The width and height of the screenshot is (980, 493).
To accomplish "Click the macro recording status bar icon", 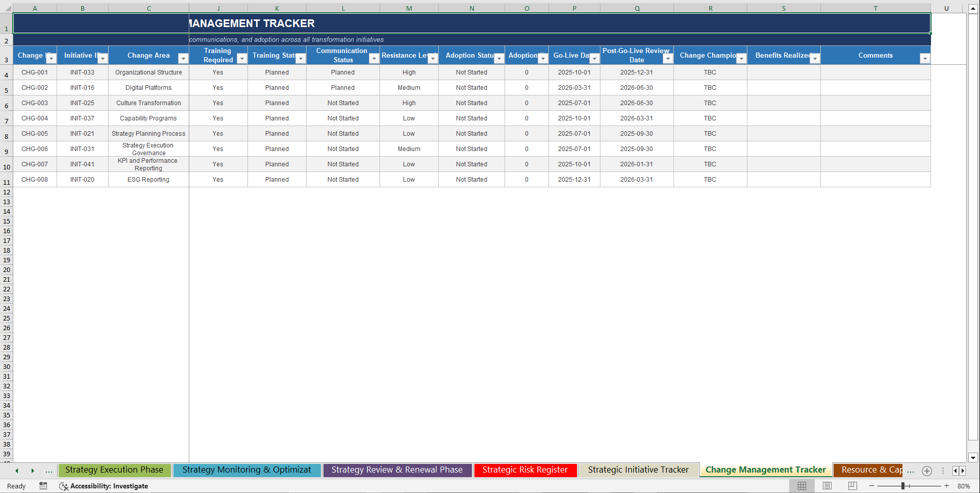I will 43,486.
